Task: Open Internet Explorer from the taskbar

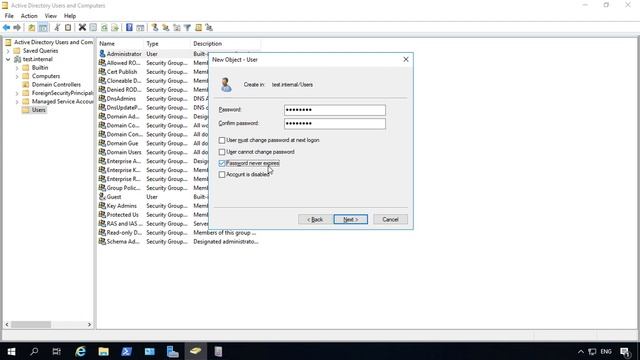Action: (80, 351)
